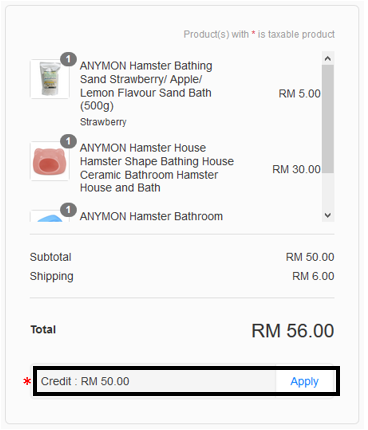Open the pink hamster house thumbnail
Viewport: 368px width, 430px height.
[50, 161]
